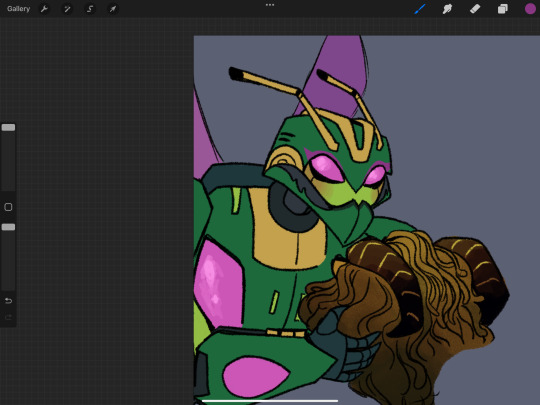This screenshot has height=405, width=540.
Task: Redo the last undone action
Action: 8,317
